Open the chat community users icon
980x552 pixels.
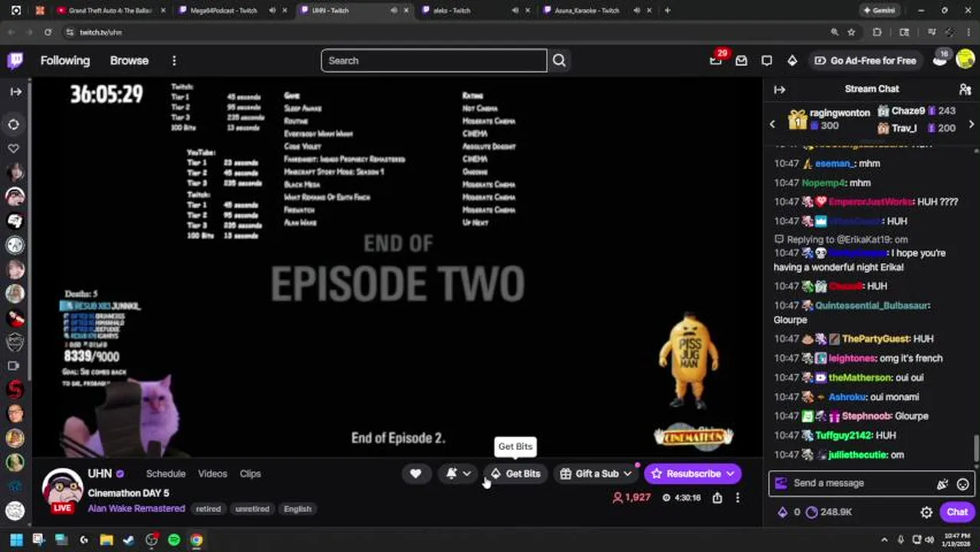tap(965, 90)
